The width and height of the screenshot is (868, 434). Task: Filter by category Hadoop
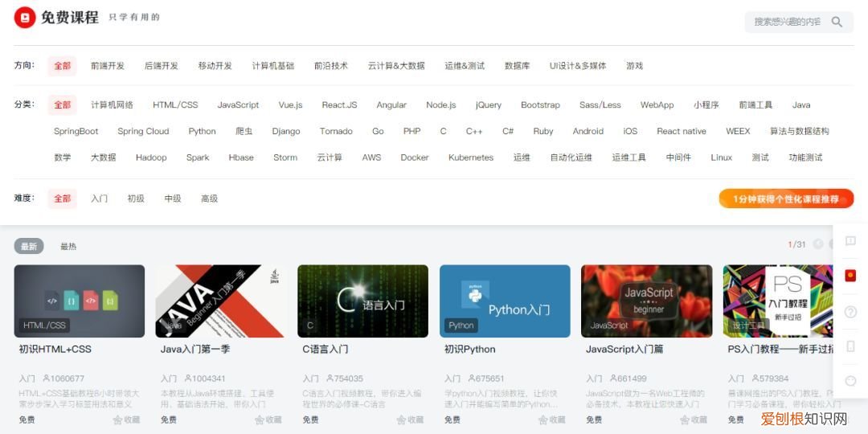click(151, 158)
